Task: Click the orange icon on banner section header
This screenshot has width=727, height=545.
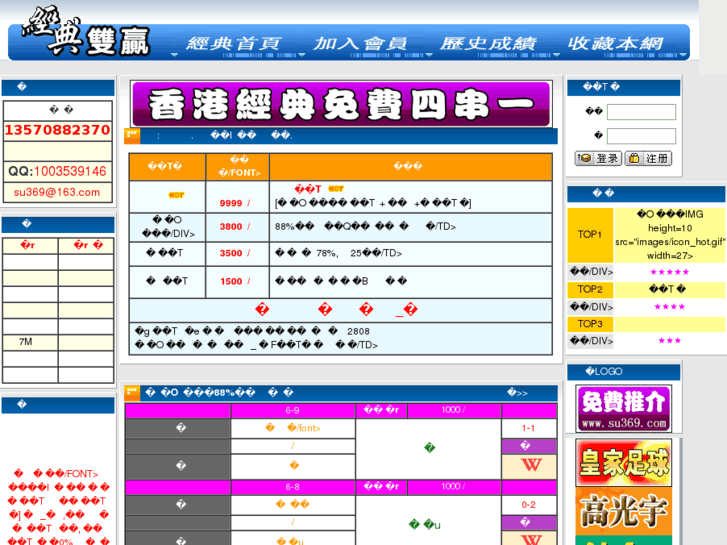Action: (132, 135)
